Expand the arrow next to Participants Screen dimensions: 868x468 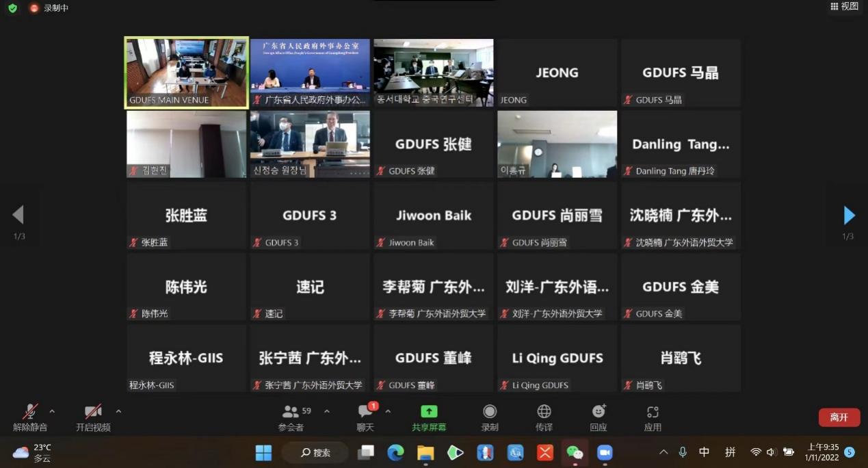click(x=326, y=411)
